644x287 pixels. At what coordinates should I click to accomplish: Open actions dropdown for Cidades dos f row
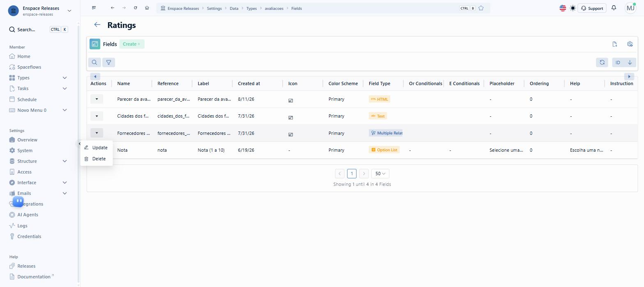click(97, 116)
